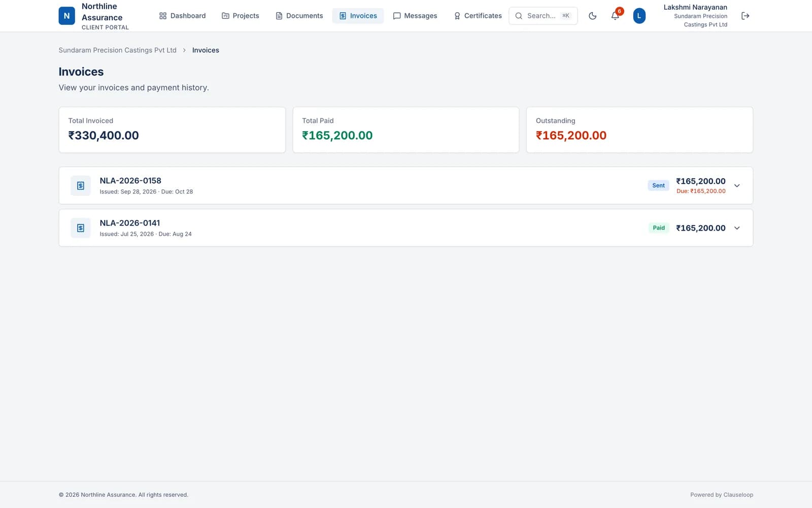This screenshot has height=508, width=812.
Task: Select the Invoices nav tab
Action: [x=358, y=16]
